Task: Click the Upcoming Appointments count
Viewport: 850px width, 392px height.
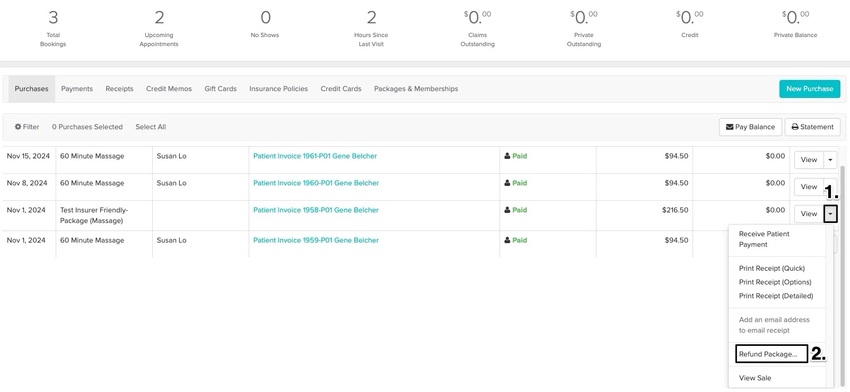Action: (159, 17)
